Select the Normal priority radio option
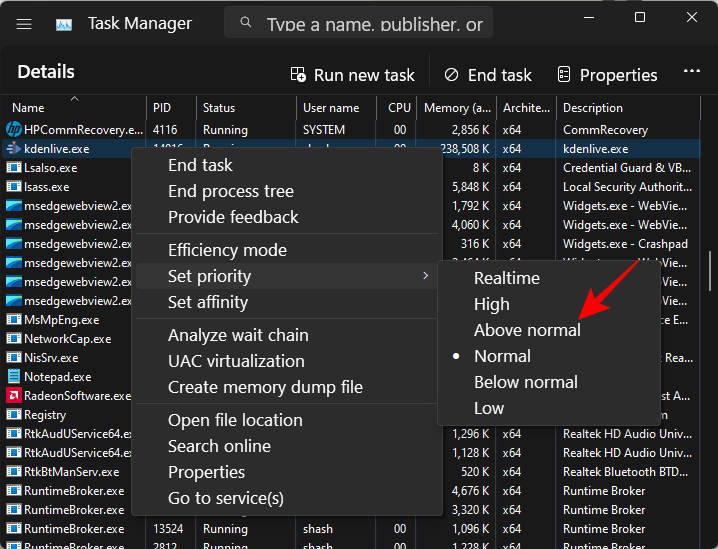 point(502,356)
